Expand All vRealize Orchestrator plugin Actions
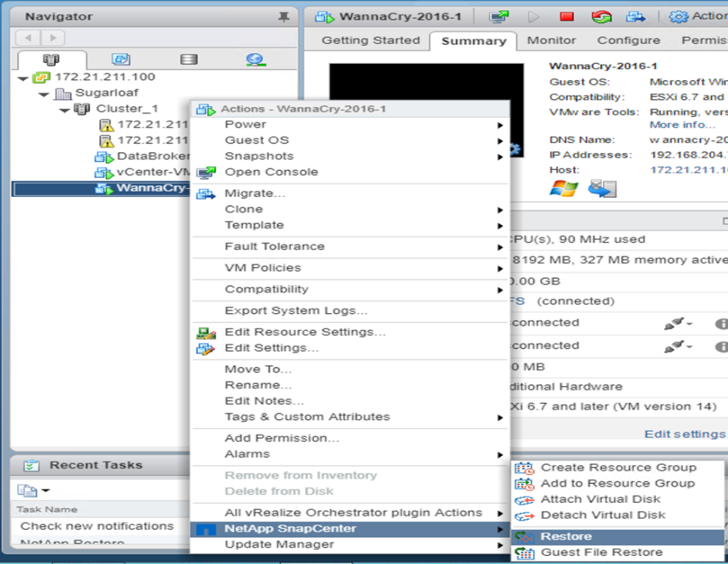The width and height of the screenshot is (728, 564). pyautogui.click(x=351, y=513)
